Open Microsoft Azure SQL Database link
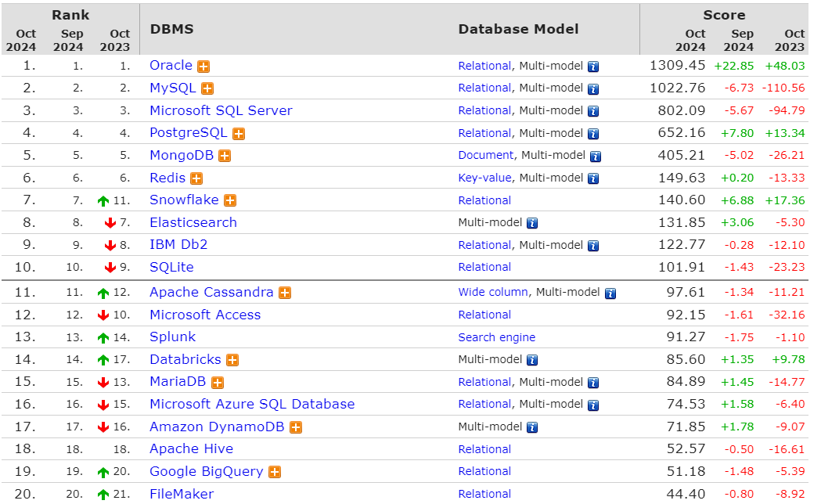Viewport: 821px width, 504px height. (252, 404)
